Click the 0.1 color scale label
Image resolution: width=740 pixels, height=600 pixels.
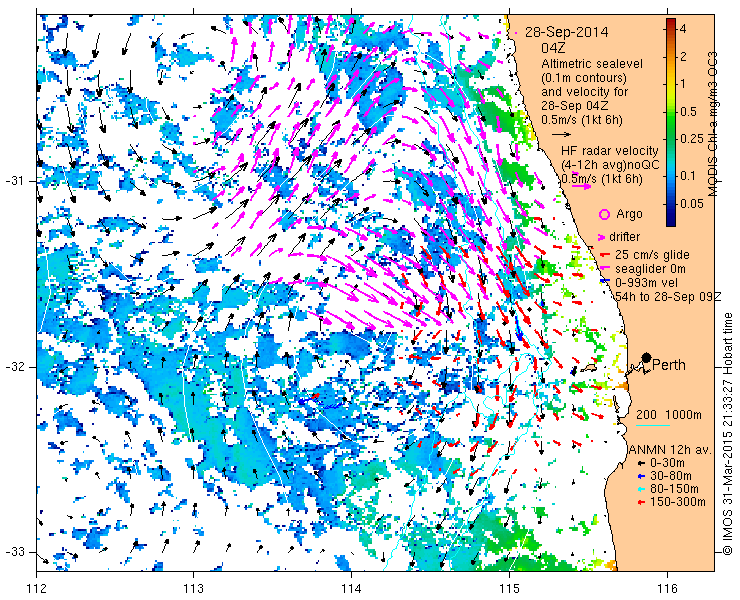click(x=688, y=176)
